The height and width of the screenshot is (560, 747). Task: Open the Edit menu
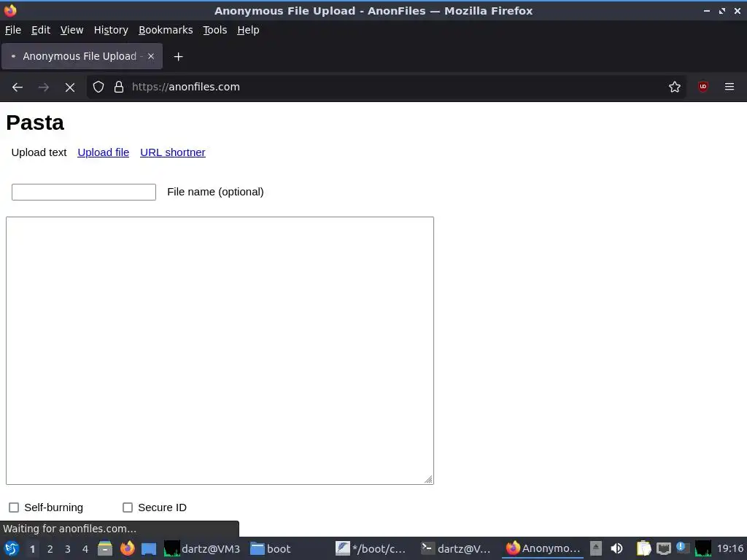(41, 30)
